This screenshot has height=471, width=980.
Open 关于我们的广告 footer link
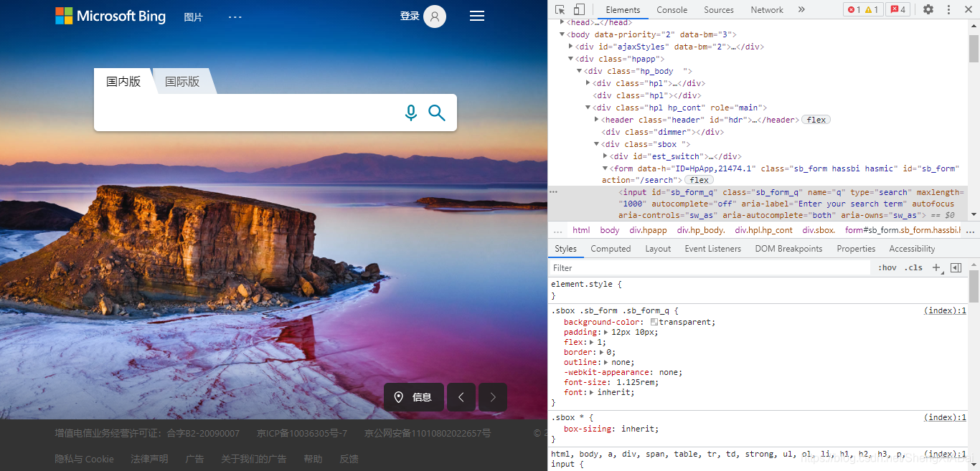tap(253, 459)
